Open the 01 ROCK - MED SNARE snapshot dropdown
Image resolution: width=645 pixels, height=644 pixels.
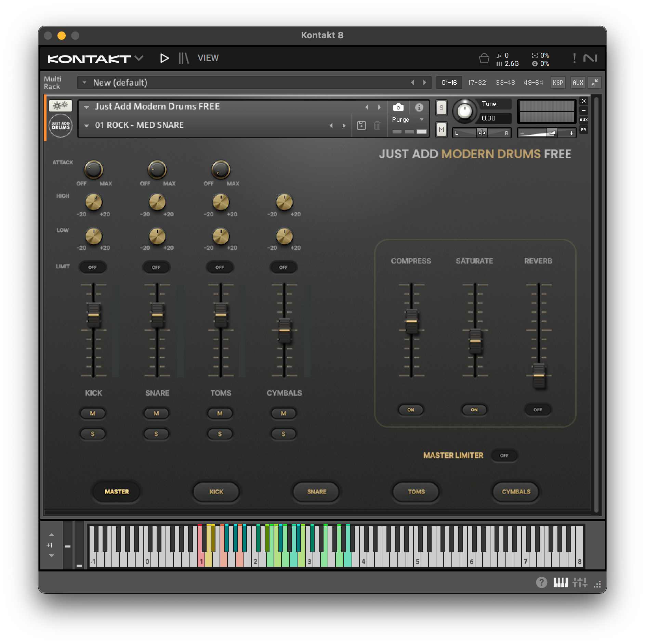click(87, 125)
